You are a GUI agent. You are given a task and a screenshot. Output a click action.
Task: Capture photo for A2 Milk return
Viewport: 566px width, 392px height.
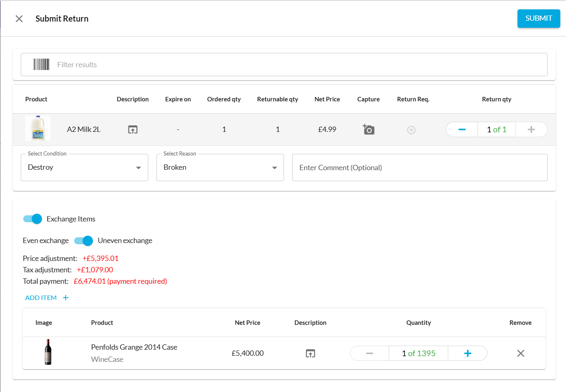point(368,129)
